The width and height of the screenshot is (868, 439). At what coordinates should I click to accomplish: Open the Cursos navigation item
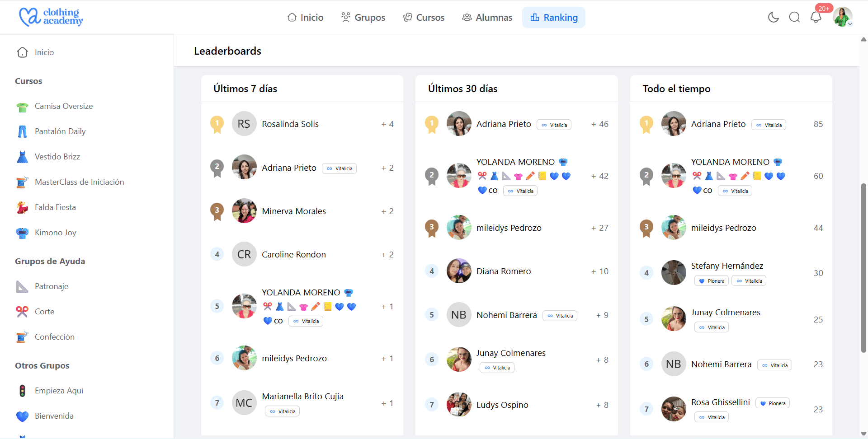[424, 18]
